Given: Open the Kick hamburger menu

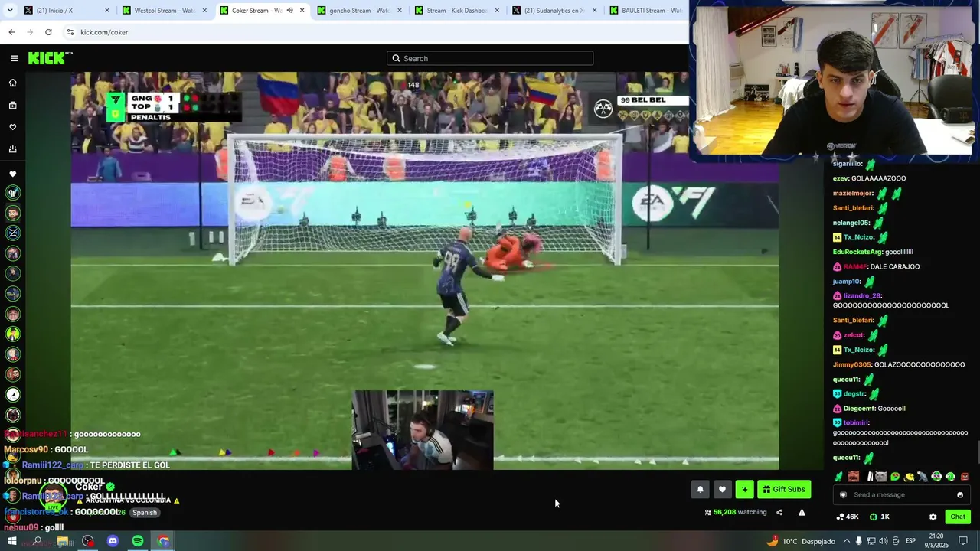Looking at the screenshot, I should tap(15, 58).
